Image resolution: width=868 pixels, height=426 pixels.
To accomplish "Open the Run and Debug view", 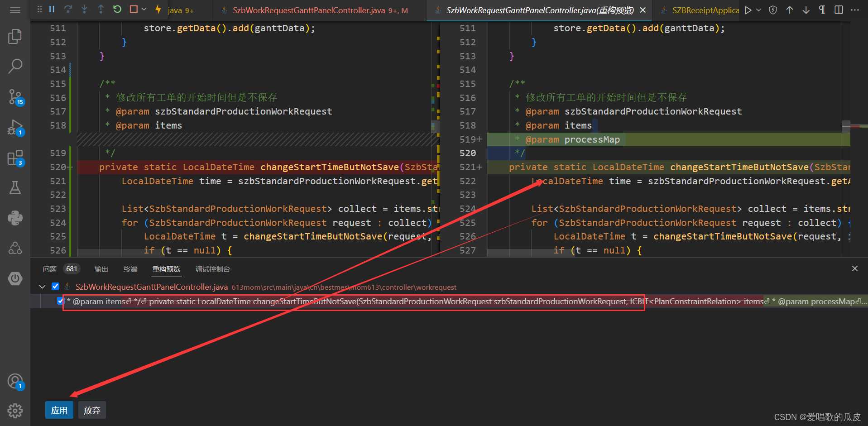I will [x=15, y=127].
